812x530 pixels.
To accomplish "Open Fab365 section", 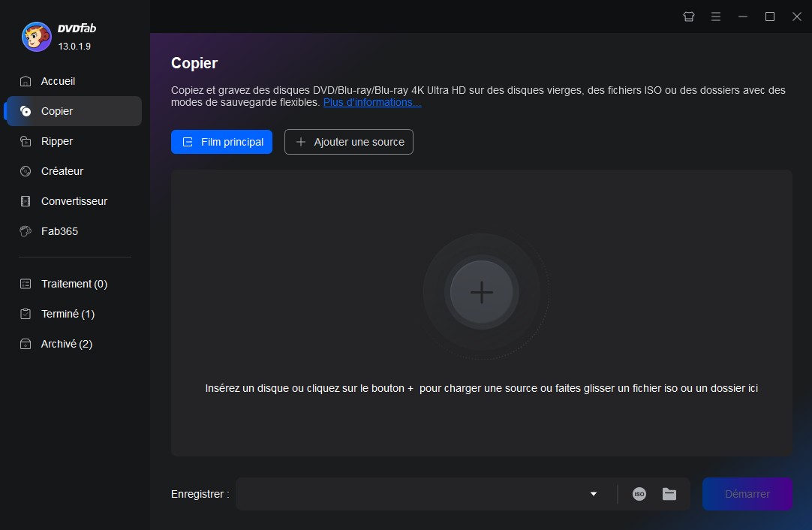I will [x=73, y=231].
